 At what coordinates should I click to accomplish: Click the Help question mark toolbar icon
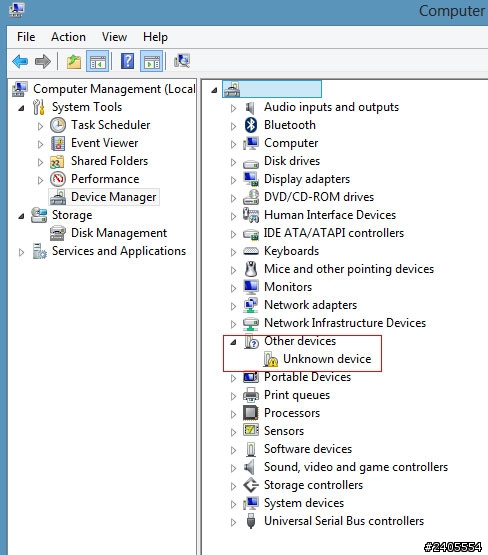127,61
